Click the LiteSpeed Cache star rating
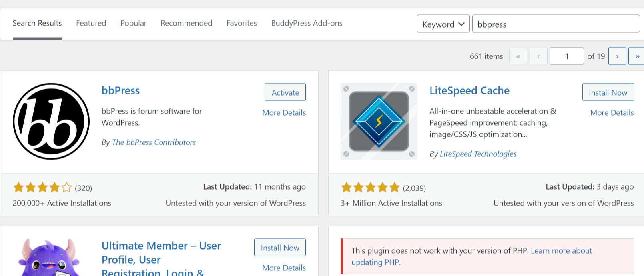This screenshot has height=276, width=644. click(x=370, y=187)
